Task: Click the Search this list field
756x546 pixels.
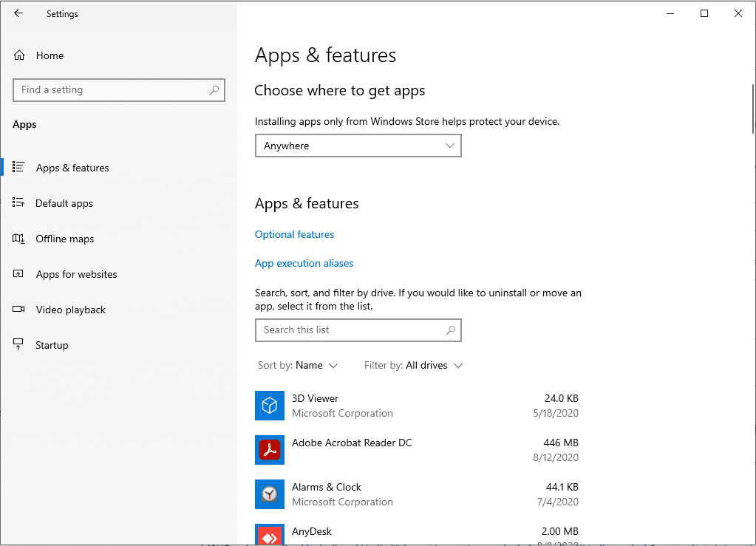Action: (x=347, y=330)
